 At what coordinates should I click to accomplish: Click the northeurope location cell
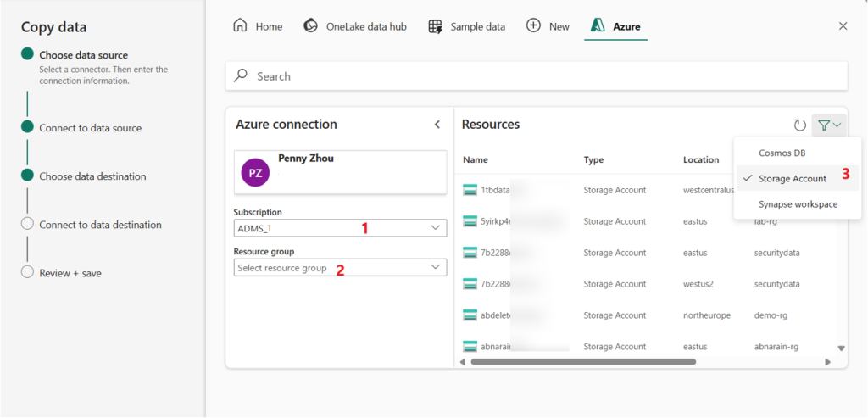tap(707, 315)
